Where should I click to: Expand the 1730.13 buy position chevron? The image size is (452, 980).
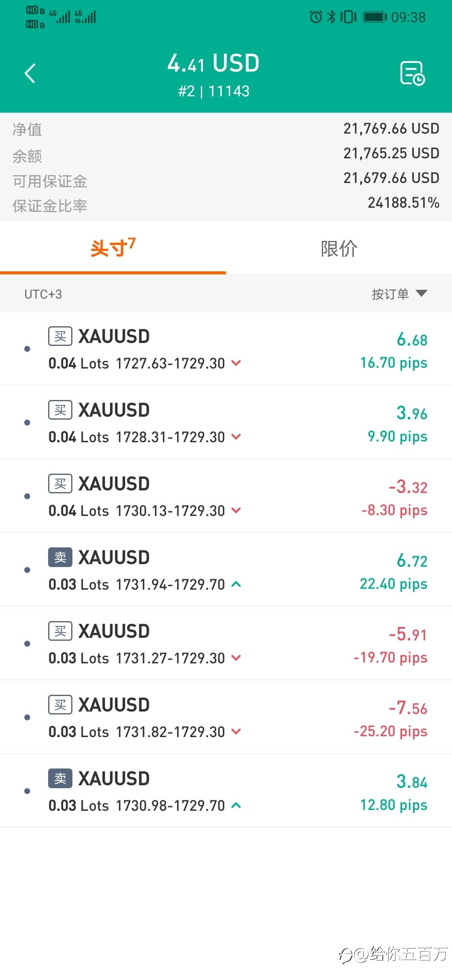click(x=236, y=511)
